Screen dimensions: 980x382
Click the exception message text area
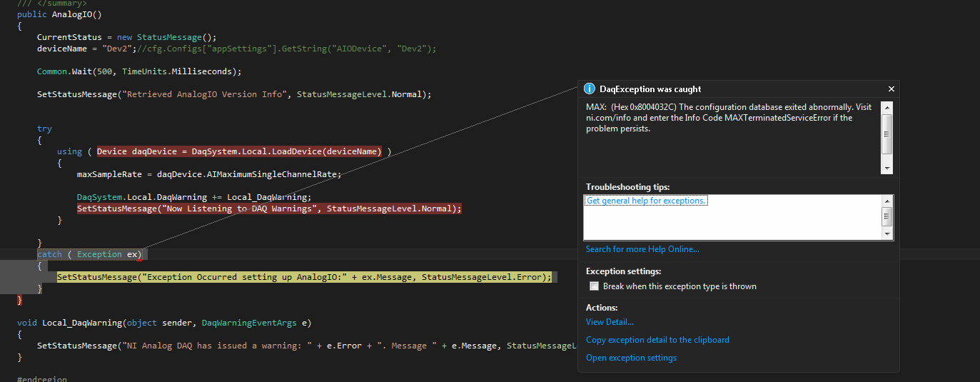[x=733, y=137]
